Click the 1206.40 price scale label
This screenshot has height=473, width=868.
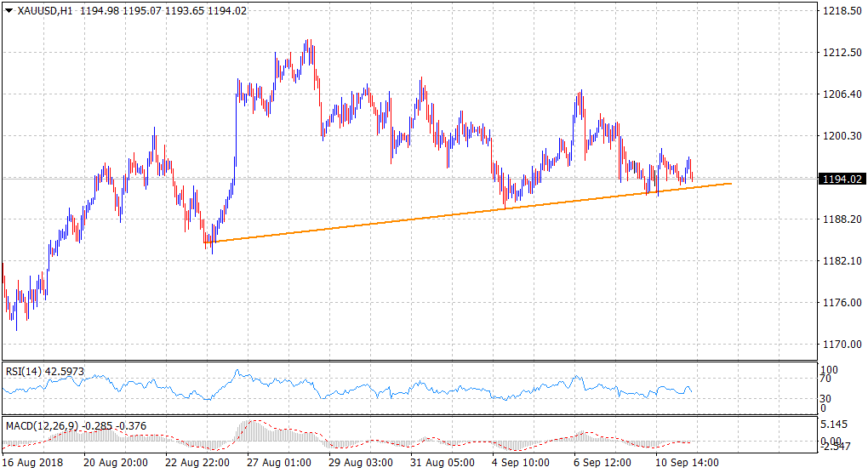click(x=837, y=94)
